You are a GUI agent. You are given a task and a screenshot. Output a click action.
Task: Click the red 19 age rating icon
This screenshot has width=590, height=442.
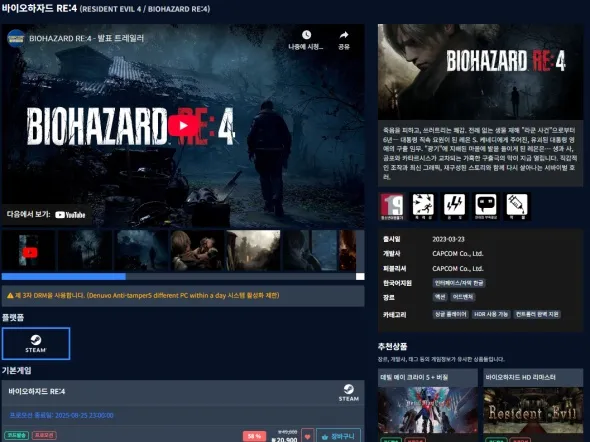[392, 206]
